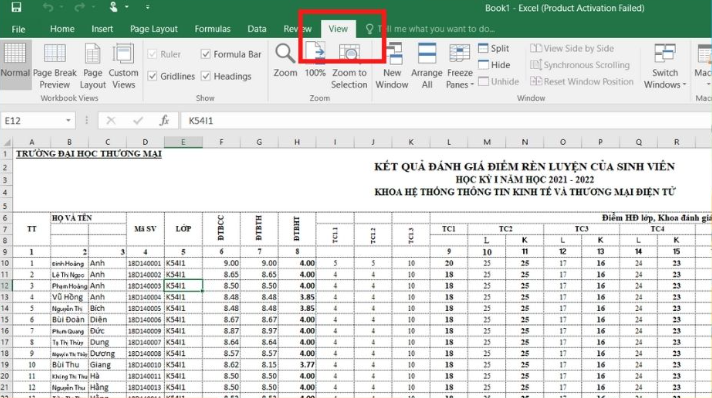Open the Home tab
Image resolution: width=712 pixels, height=398 pixels.
(62, 29)
